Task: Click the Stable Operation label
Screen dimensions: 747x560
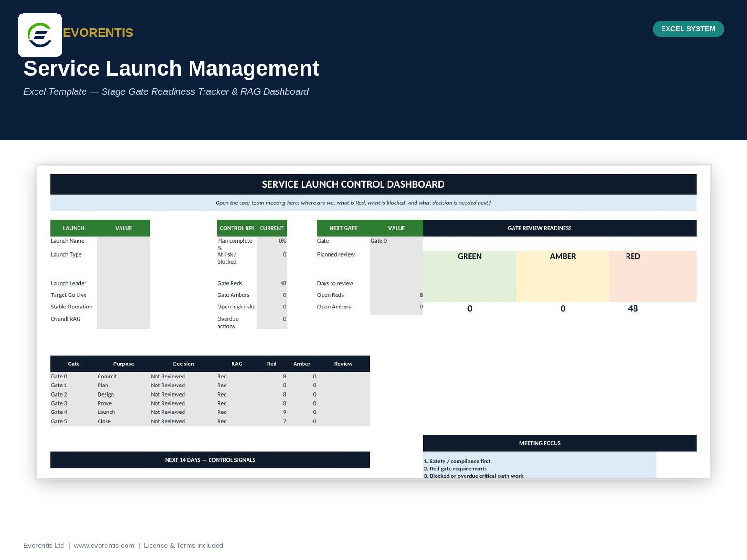Action: (71, 307)
